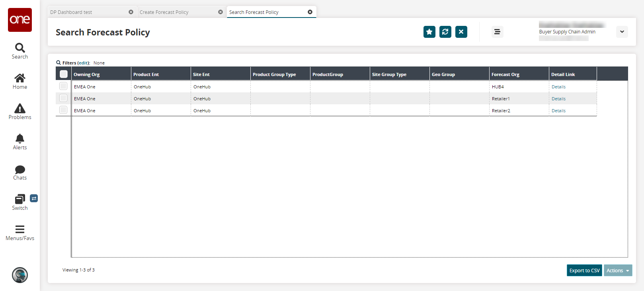The width and height of the screenshot is (644, 291).
Task: Click Export to CSV button
Action: [x=584, y=271]
